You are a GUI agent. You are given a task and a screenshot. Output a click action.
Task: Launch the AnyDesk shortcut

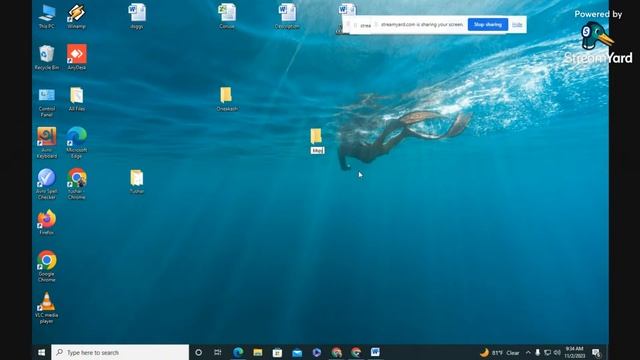[x=77, y=57]
